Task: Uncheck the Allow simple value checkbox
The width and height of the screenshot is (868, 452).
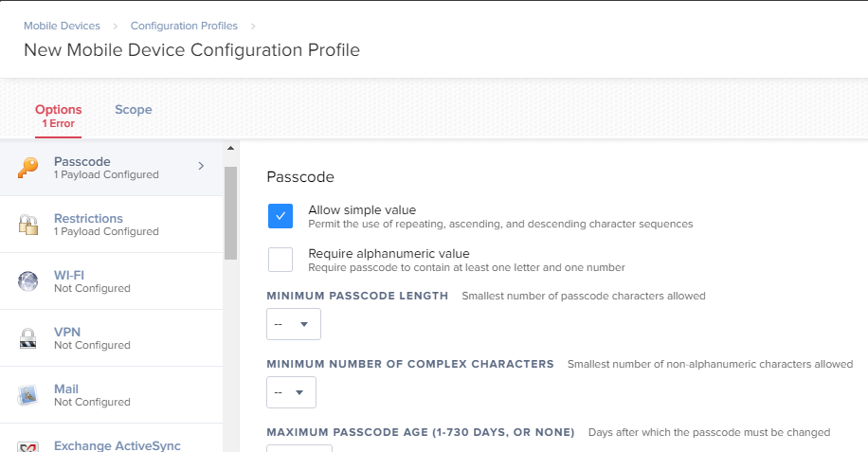Action: [280, 216]
